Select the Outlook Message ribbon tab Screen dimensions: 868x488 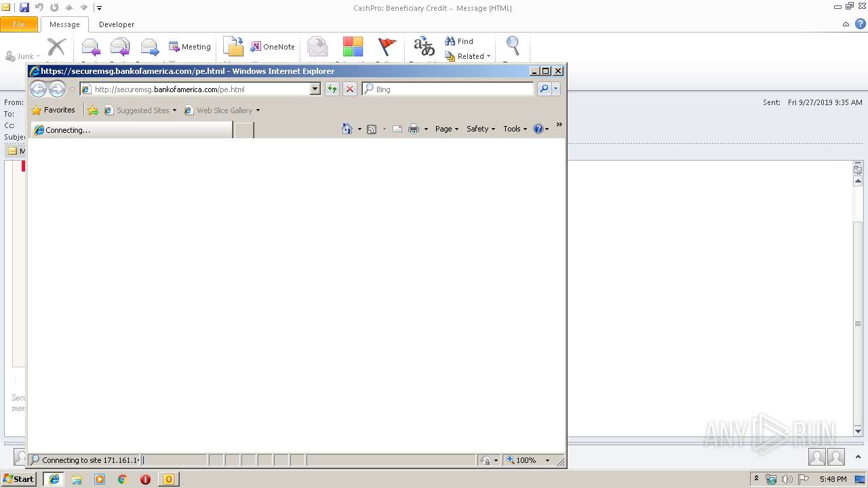(x=64, y=24)
